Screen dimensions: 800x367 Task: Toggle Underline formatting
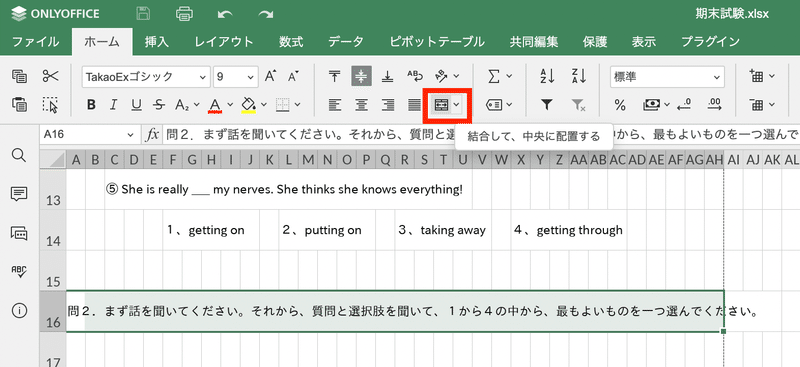point(136,105)
